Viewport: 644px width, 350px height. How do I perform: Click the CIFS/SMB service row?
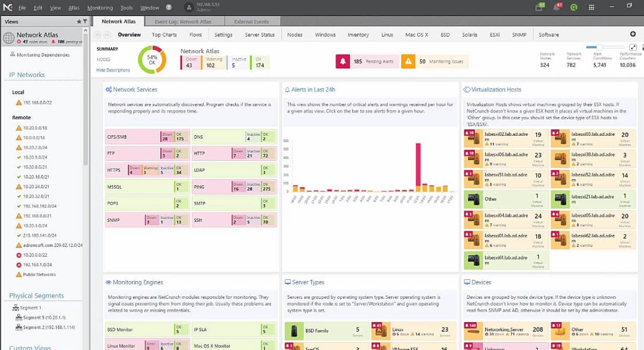147,137
